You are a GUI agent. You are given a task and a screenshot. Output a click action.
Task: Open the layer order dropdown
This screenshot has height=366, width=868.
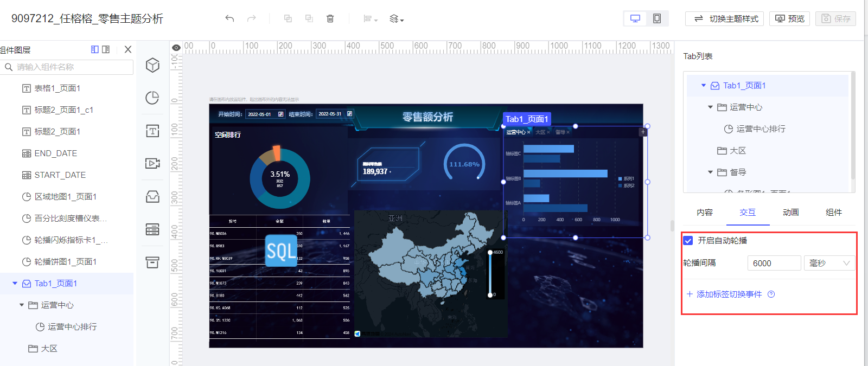397,18
